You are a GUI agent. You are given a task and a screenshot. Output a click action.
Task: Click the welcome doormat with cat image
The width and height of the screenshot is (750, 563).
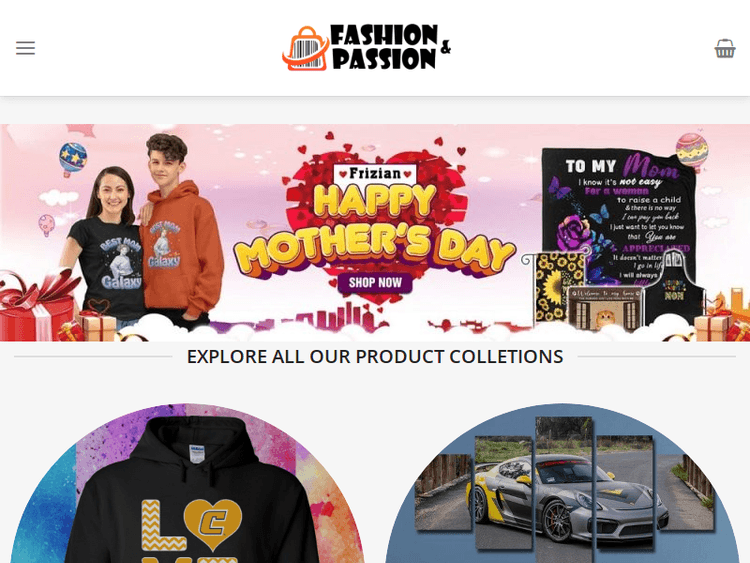[605, 309]
